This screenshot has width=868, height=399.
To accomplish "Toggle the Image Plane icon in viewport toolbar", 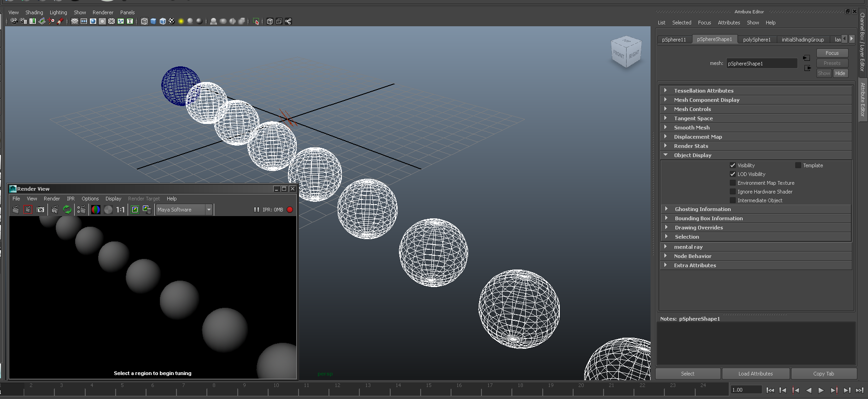I will tap(41, 21).
